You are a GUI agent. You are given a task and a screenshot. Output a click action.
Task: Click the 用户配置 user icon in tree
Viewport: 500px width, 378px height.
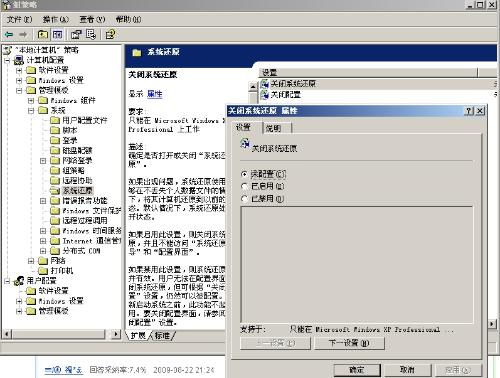coord(19,281)
